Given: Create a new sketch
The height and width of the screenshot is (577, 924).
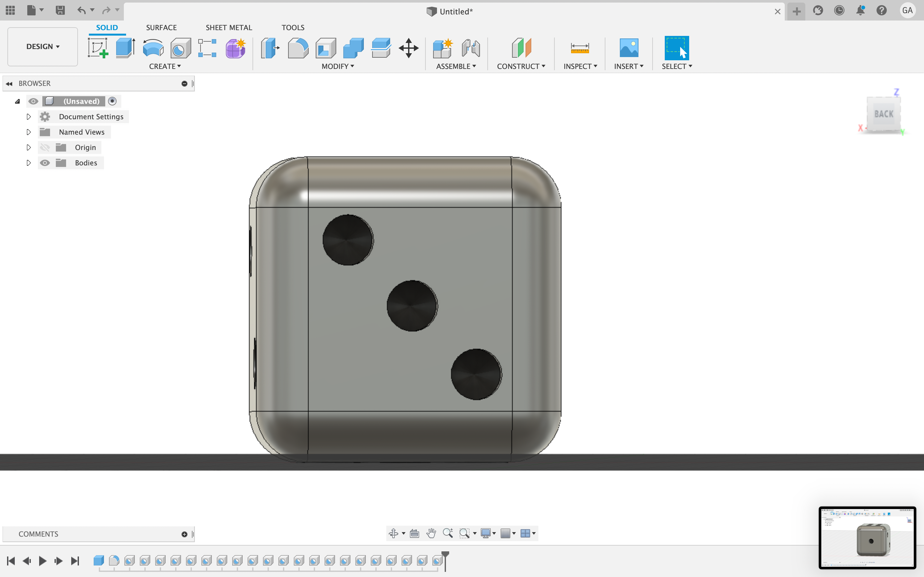Looking at the screenshot, I should pos(98,48).
